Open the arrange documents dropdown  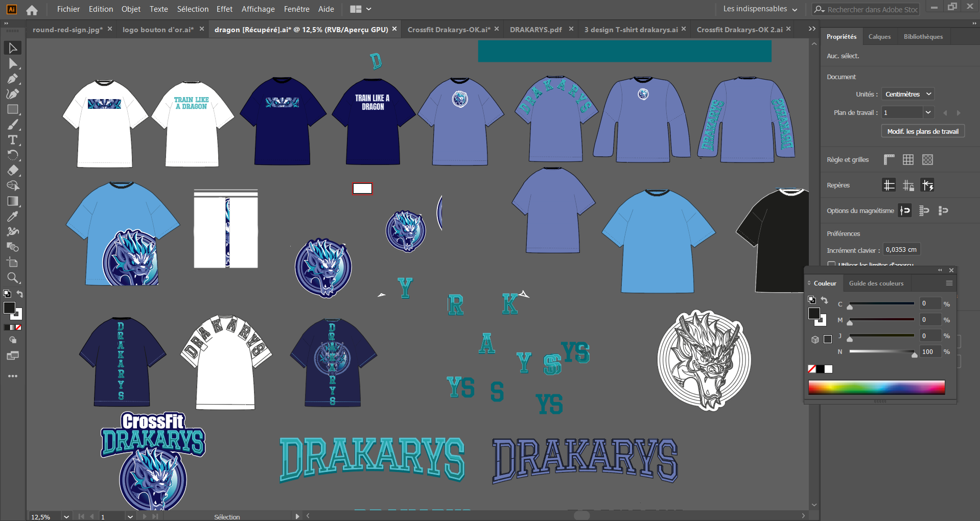tap(361, 9)
